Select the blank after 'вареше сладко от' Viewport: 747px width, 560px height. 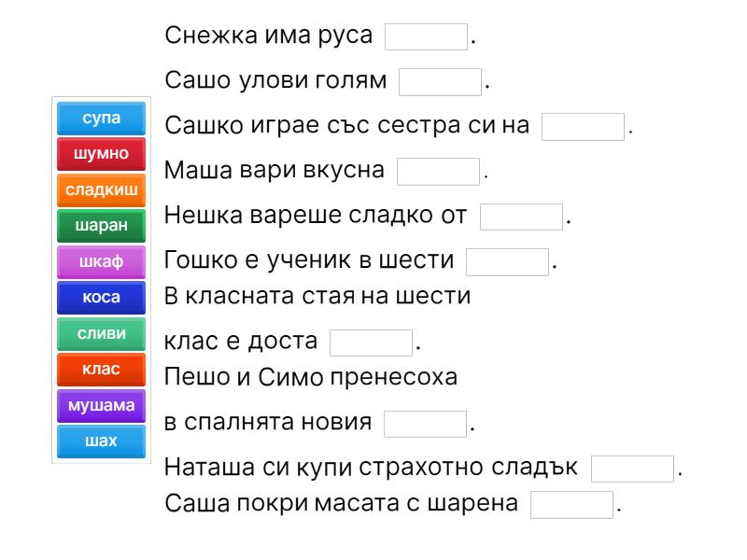pos(521,216)
